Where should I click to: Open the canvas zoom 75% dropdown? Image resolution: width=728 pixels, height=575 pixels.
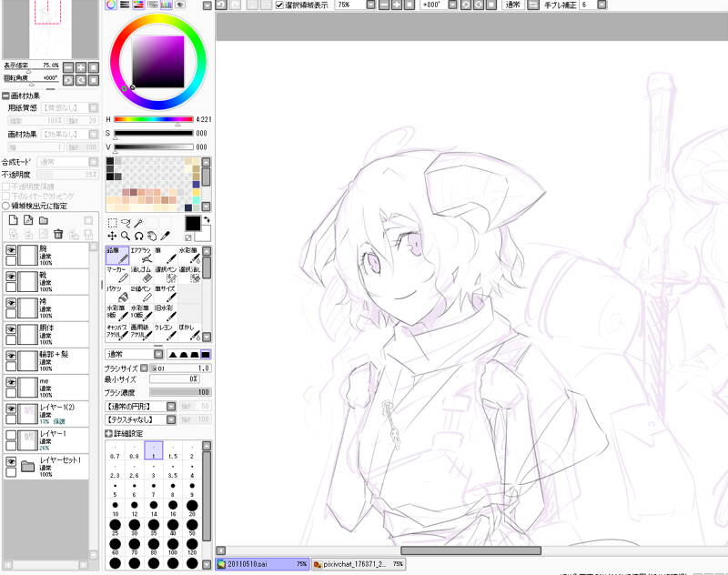(x=370, y=5)
